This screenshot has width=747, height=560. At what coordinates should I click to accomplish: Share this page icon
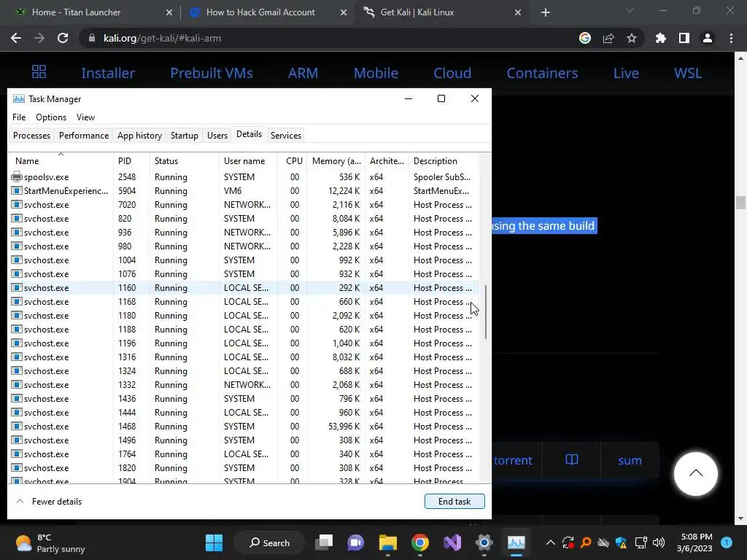(x=608, y=38)
